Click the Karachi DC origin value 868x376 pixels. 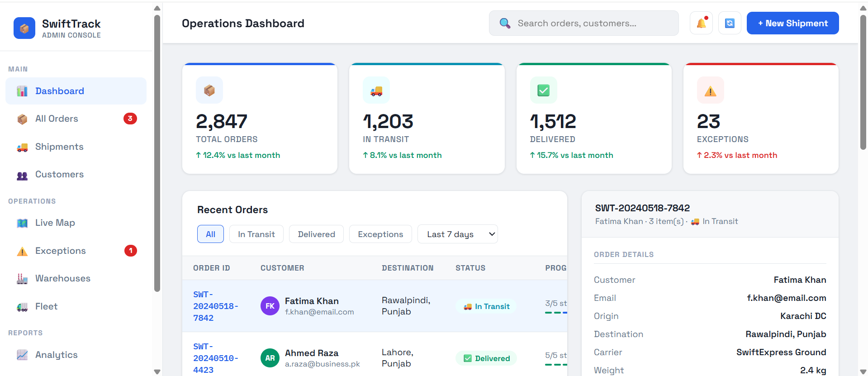[803, 316]
